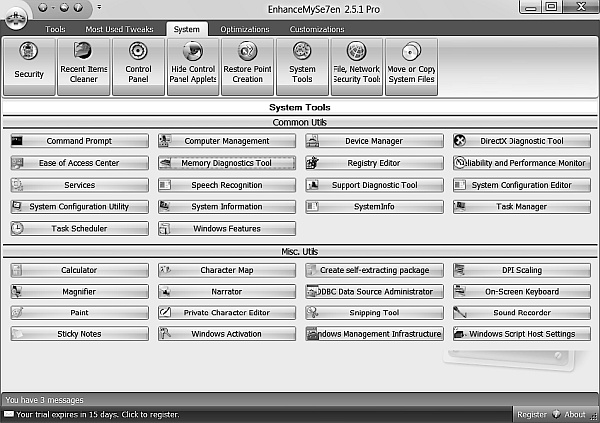The image size is (600, 423).
Task: Launch Command Prompt
Action: click(x=80, y=141)
